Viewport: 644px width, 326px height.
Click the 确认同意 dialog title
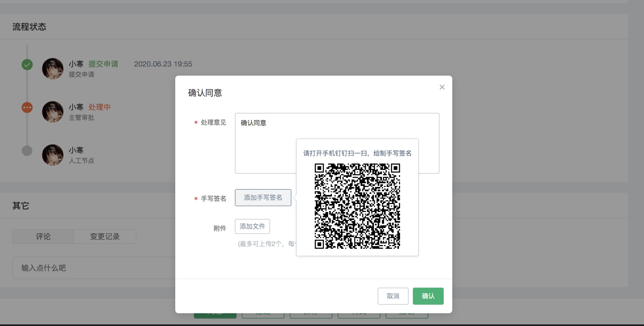click(x=205, y=93)
